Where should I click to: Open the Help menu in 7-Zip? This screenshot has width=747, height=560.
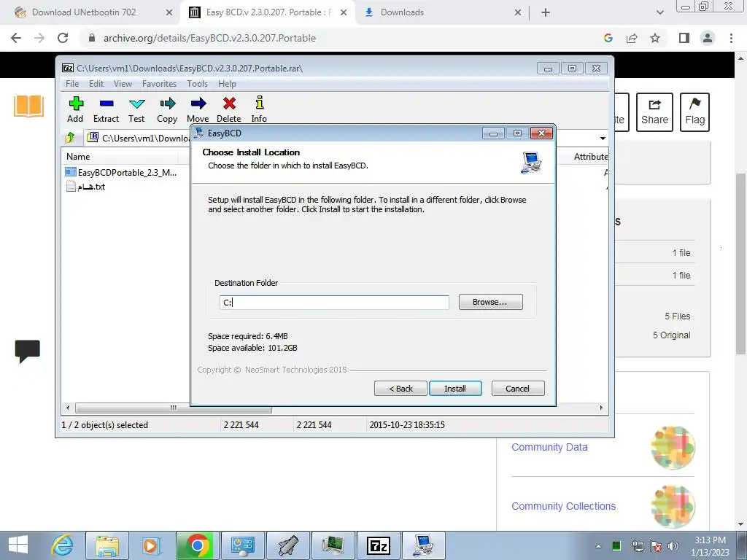tap(228, 84)
